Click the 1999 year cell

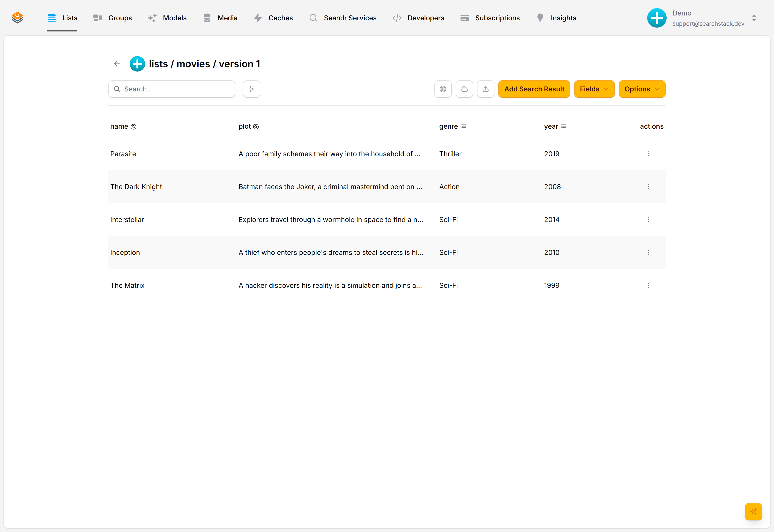(552, 285)
